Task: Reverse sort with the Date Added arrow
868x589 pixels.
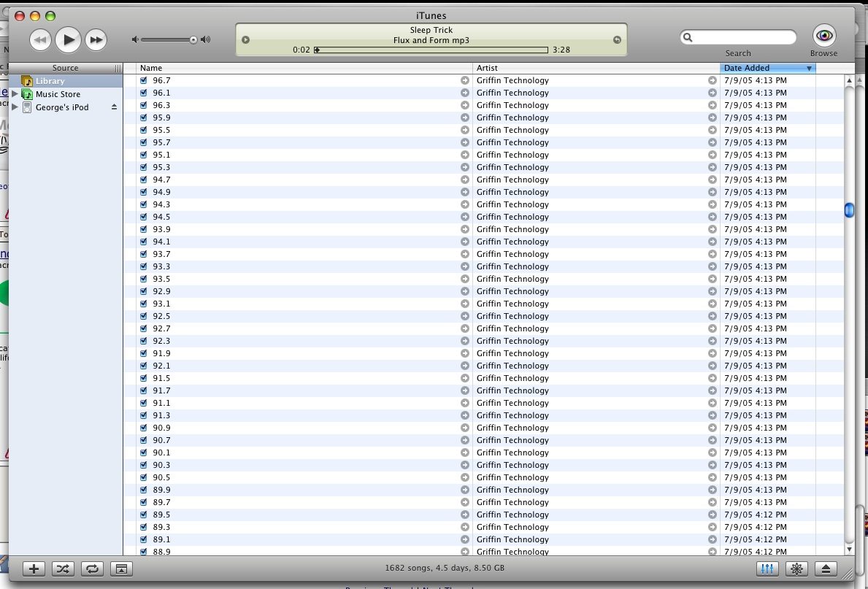Action: point(809,69)
